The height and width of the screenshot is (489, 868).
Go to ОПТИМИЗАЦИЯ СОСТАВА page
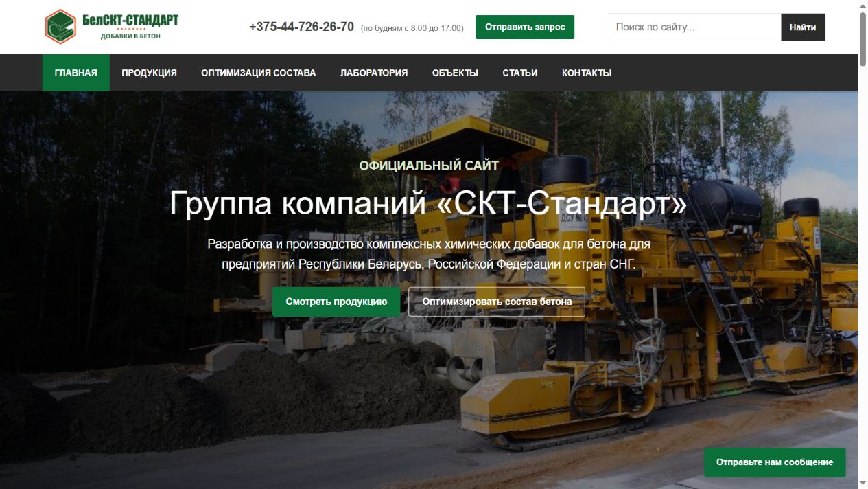coord(259,73)
